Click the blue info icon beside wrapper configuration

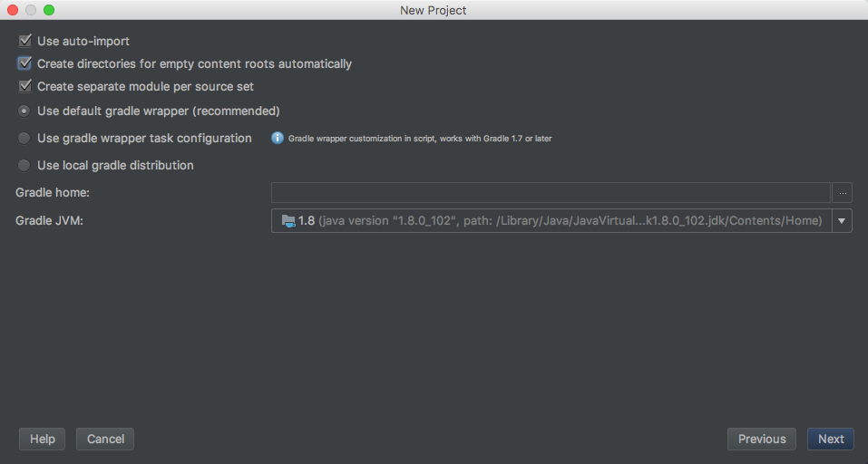(278, 139)
